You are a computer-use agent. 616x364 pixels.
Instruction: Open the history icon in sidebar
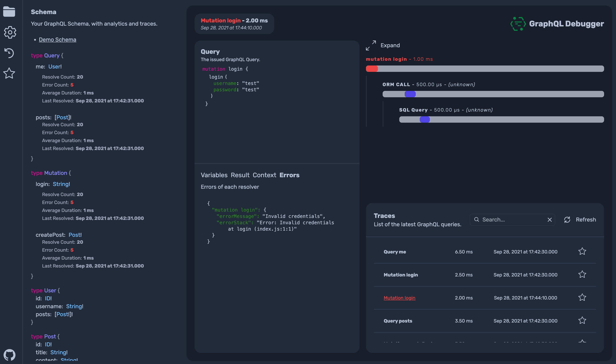click(x=9, y=53)
